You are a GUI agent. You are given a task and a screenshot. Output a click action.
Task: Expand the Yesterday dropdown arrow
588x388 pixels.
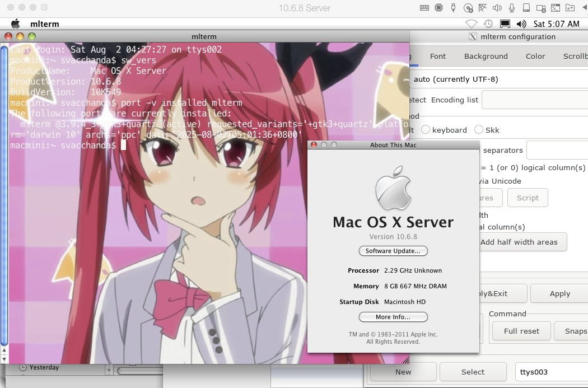tap(109, 371)
